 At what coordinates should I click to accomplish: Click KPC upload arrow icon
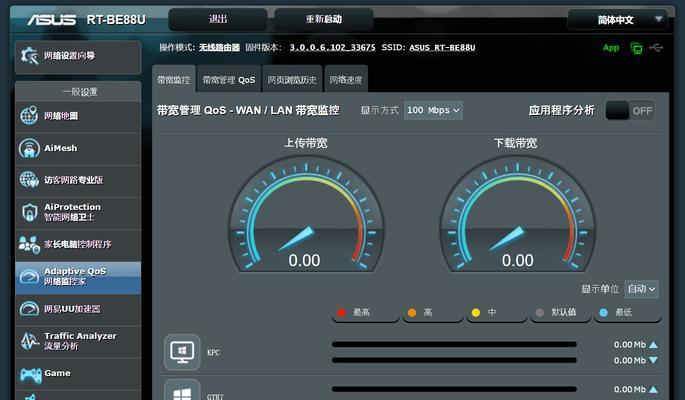(x=653, y=345)
